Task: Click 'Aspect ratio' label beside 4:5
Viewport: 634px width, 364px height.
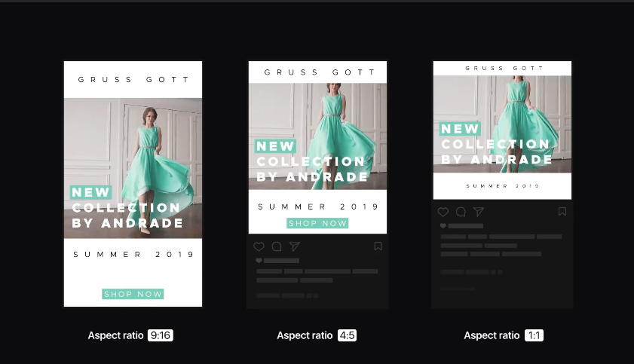Action: (x=305, y=335)
